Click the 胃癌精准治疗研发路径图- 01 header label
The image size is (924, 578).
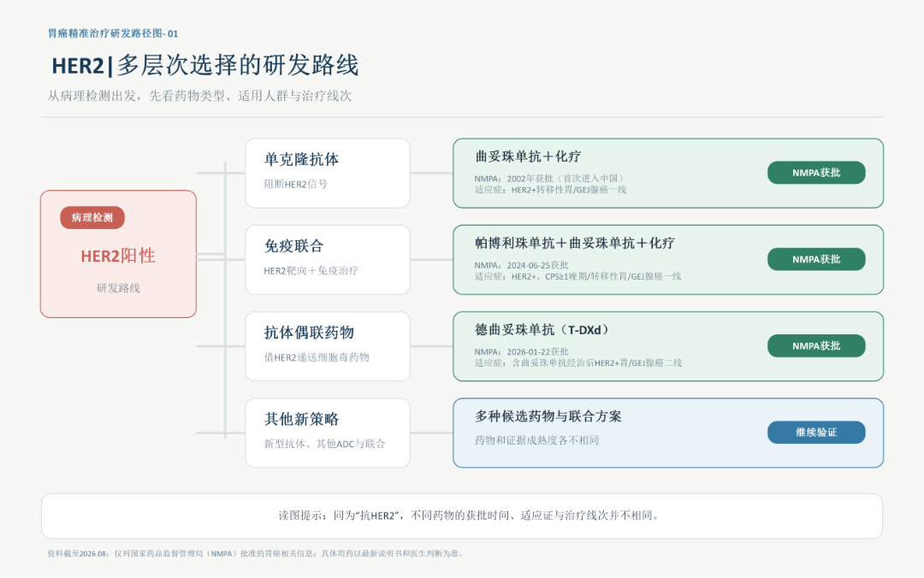113,33
